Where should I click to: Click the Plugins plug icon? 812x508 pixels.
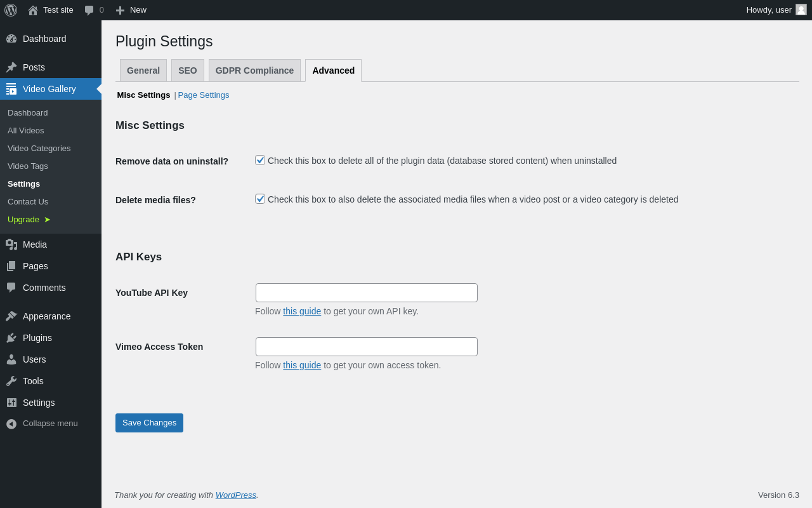[x=11, y=338]
